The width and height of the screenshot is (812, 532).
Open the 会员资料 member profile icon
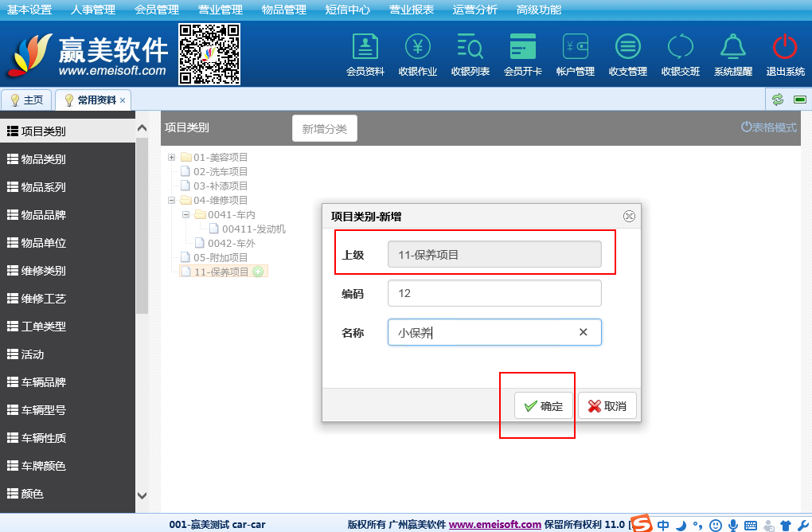365,54
